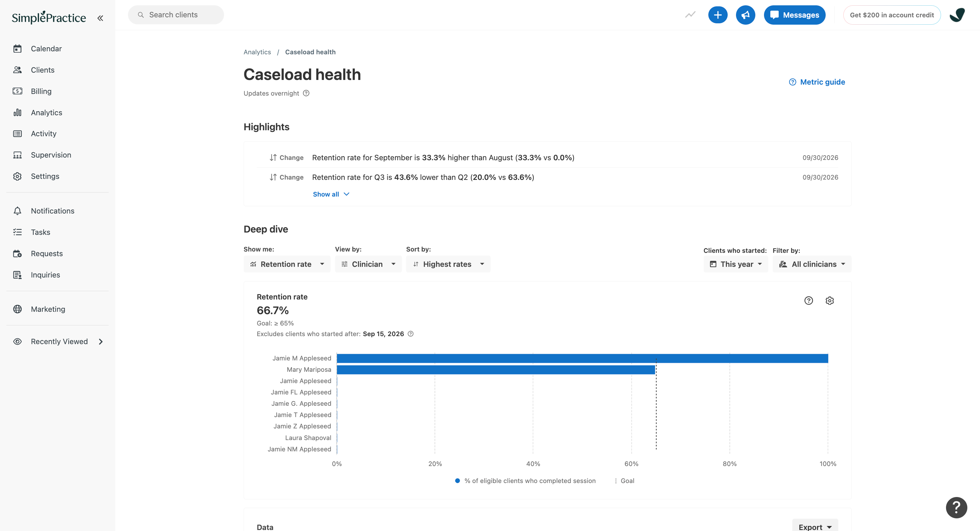Click info icon beside Sep 15, 2026

[410, 334]
